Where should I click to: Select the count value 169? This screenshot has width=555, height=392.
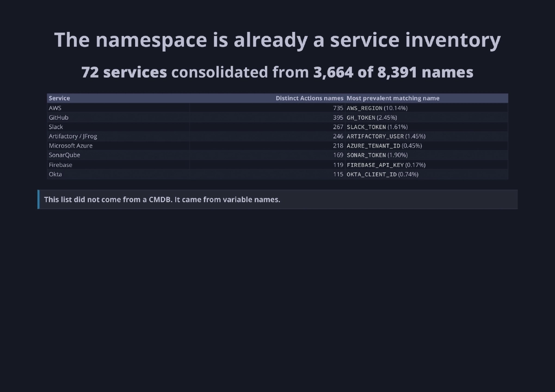pyautogui.click(x=338, y=155)
